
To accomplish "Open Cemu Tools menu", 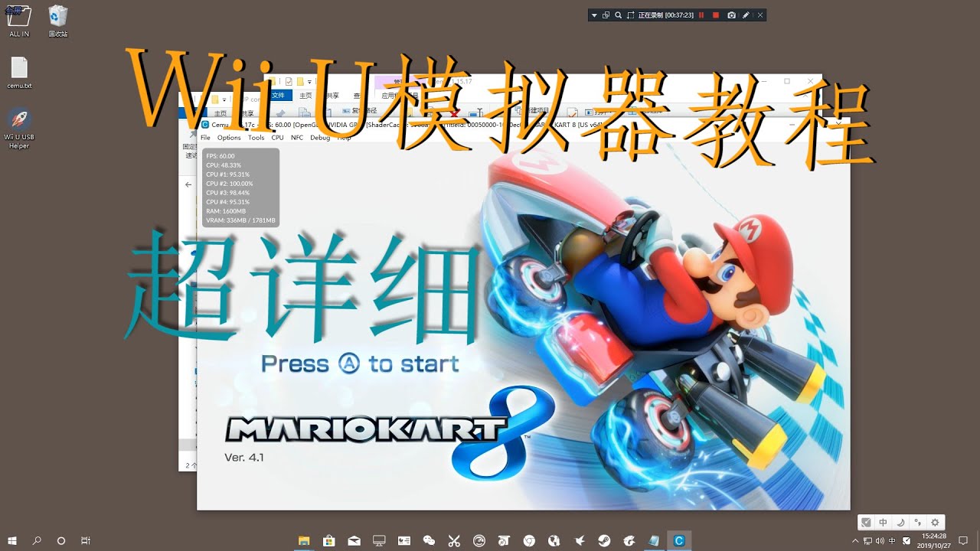I will pos(256,138).
